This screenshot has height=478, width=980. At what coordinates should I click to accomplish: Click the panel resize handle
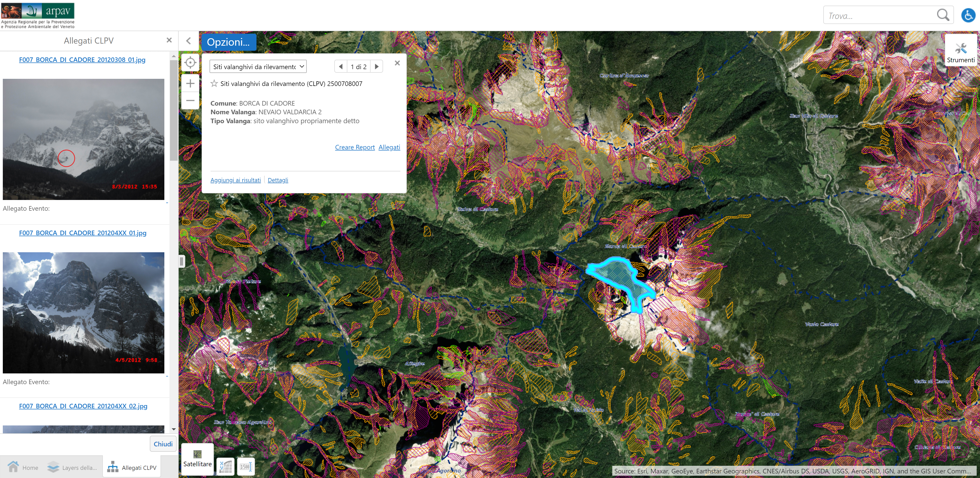(x=181, y=261)
